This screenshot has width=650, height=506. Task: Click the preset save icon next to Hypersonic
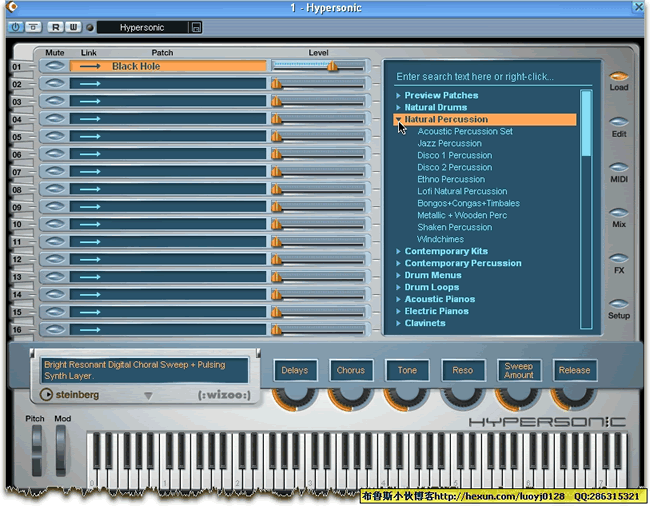196,27
